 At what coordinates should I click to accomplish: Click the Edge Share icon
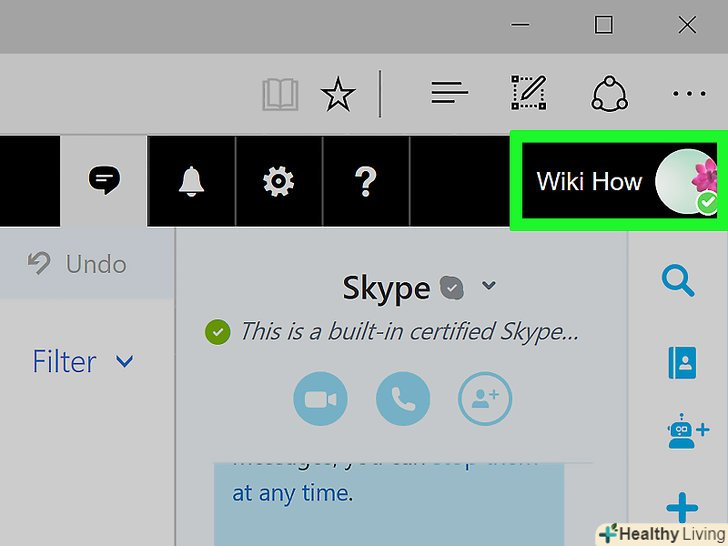[609, 94]
